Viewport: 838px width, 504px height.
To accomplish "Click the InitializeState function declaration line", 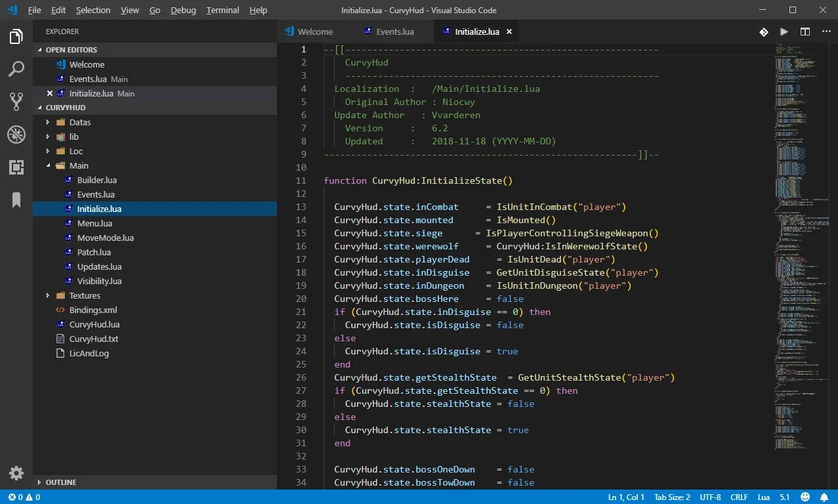I will coord(418,180).
